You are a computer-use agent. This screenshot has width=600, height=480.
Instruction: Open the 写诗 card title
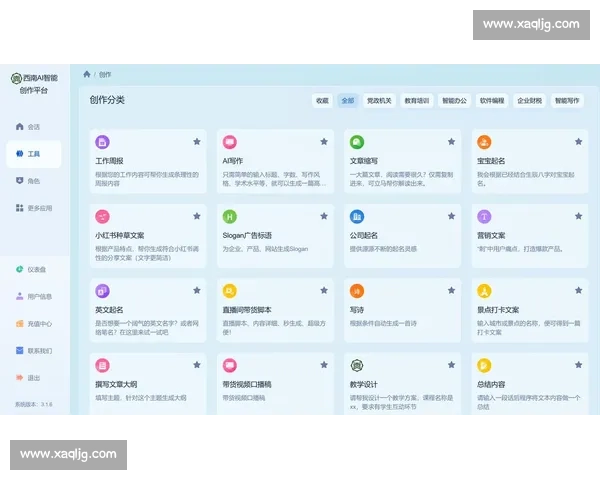(x=357, y=310)
